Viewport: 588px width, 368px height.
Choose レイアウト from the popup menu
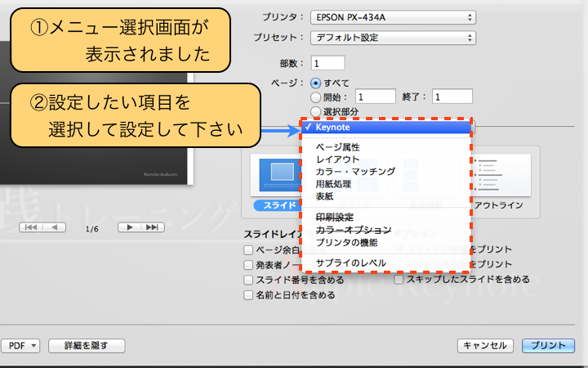click(337, 159)
